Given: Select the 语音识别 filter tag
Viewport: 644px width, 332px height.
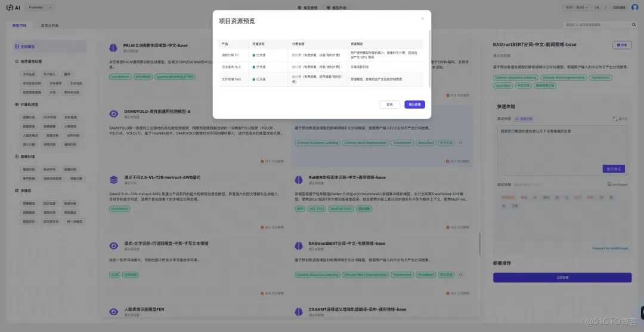Looking at the screenshot, I should [x=70, y=169].
